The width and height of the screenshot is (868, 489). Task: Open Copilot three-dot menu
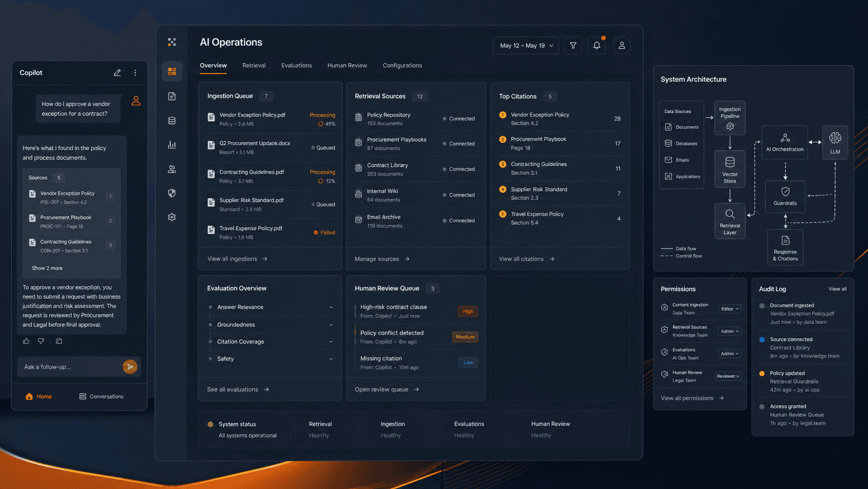(x=135, y=73)
